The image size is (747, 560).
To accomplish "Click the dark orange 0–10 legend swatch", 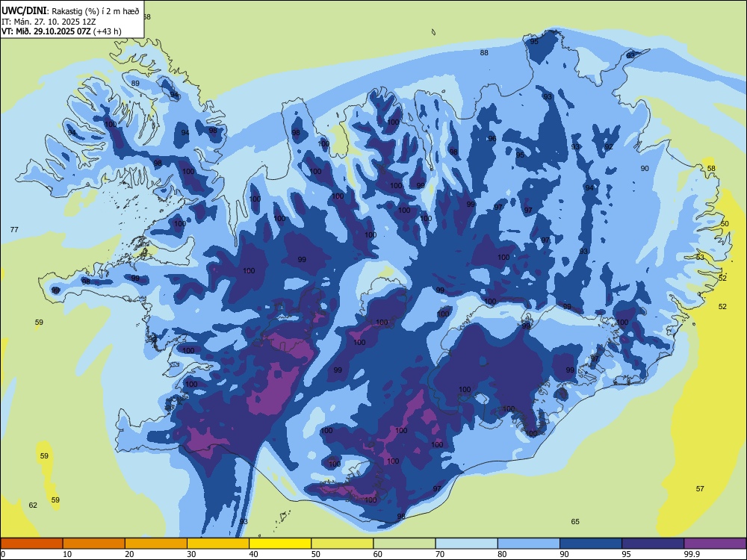I will pyautogui.click(x=31, y=544).
